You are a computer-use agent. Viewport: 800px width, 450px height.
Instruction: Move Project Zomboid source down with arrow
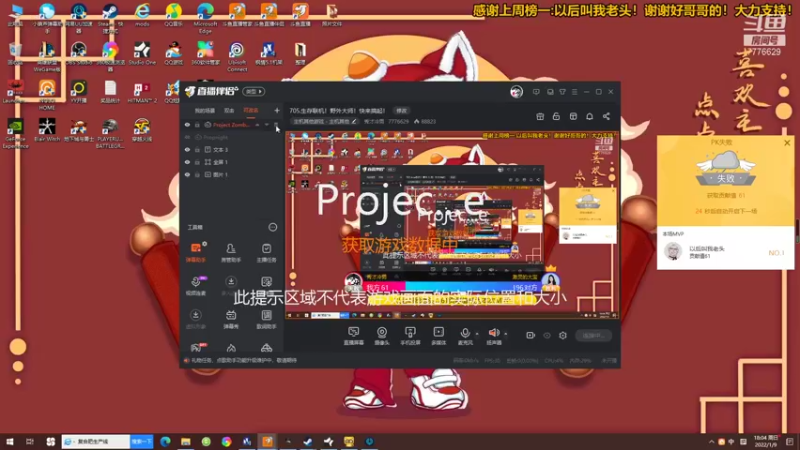click(x=266, y=124)
